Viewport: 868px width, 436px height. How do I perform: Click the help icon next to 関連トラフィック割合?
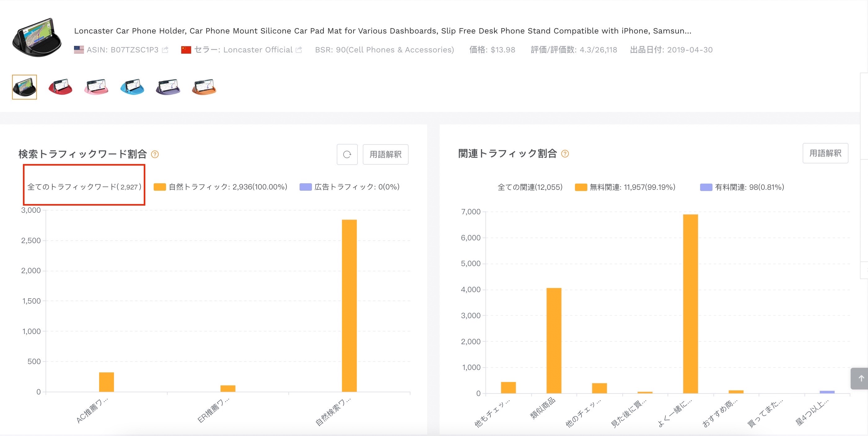pos(565,154)
